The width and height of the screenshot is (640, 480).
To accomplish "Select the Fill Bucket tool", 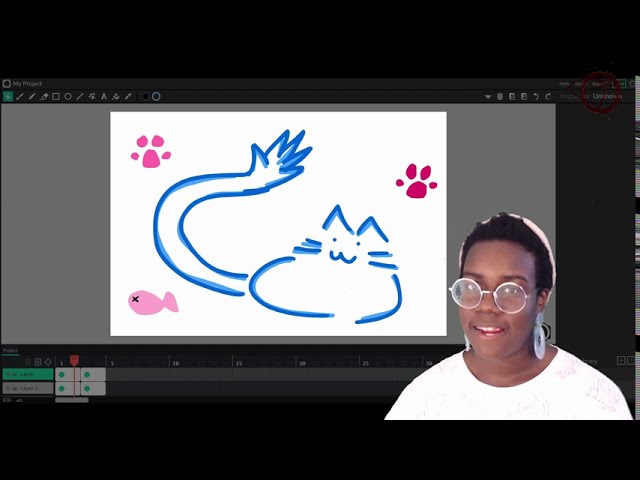I will coord(116,96).
